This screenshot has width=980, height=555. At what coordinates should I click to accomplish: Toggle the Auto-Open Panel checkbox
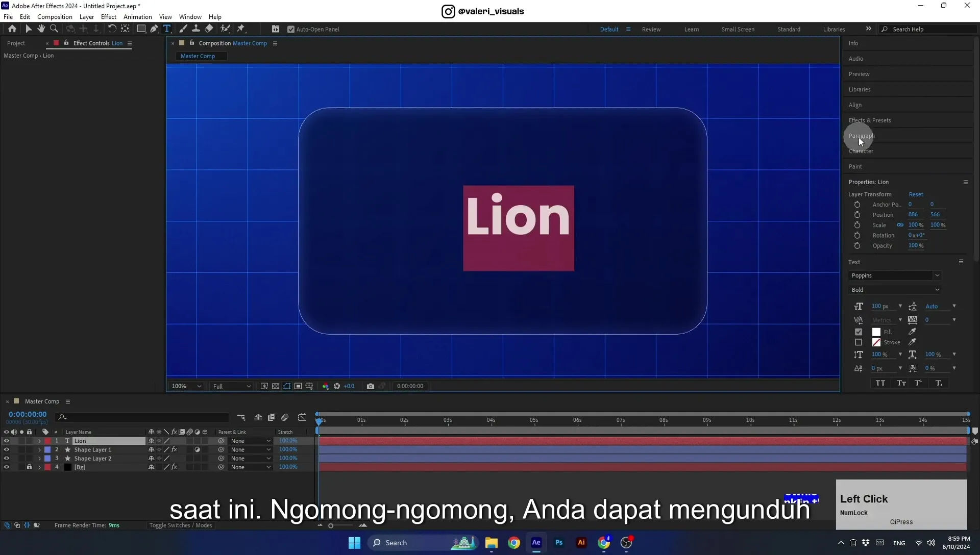291,29
